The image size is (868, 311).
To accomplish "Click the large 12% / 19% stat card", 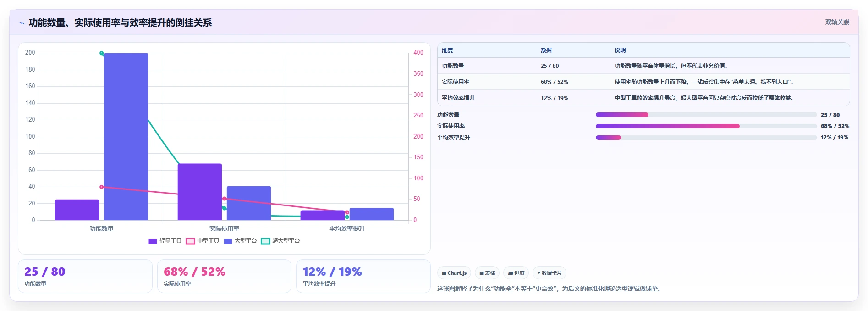I will pyautogui.click(x=363, y=276).
